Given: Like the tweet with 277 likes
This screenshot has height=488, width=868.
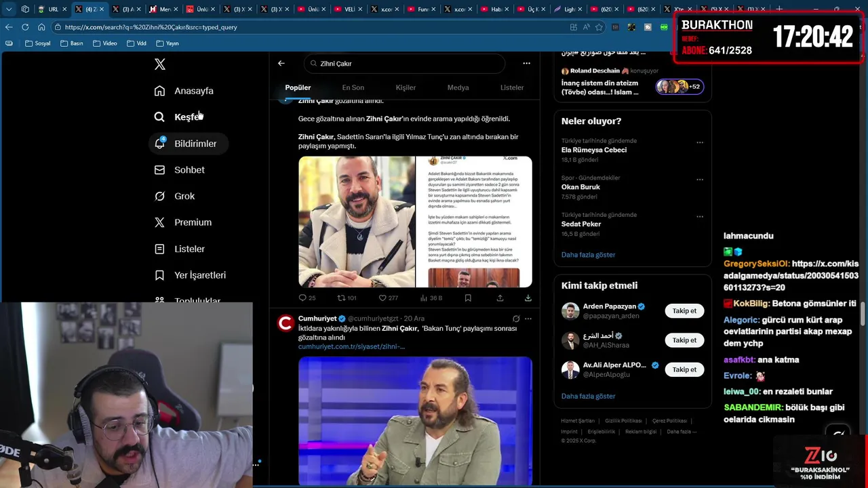Looking at the screenshot, I should [x=388, y=298].
